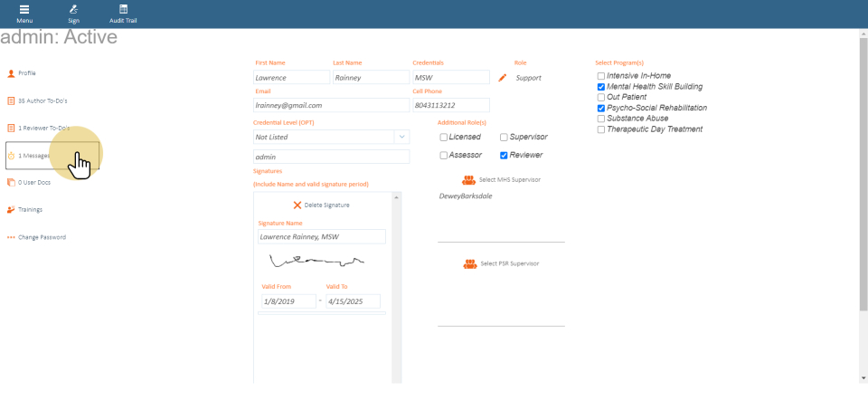This screenshot has width=868, height=401.
Task: Click the Select PSR Supervisor people icon
Action: [469, 263]
